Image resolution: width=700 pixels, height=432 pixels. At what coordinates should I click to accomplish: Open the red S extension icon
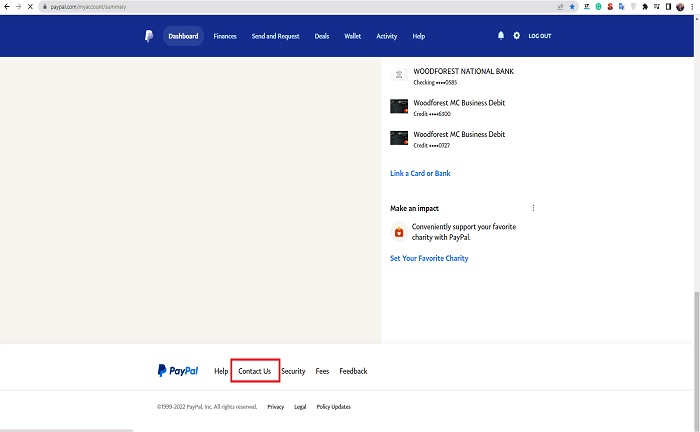pos(610,7)
